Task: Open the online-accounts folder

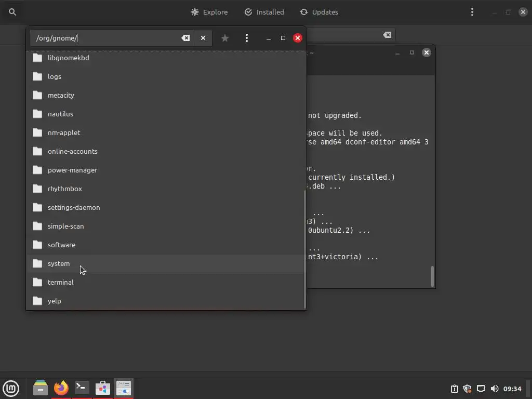Action: (165, 151)
